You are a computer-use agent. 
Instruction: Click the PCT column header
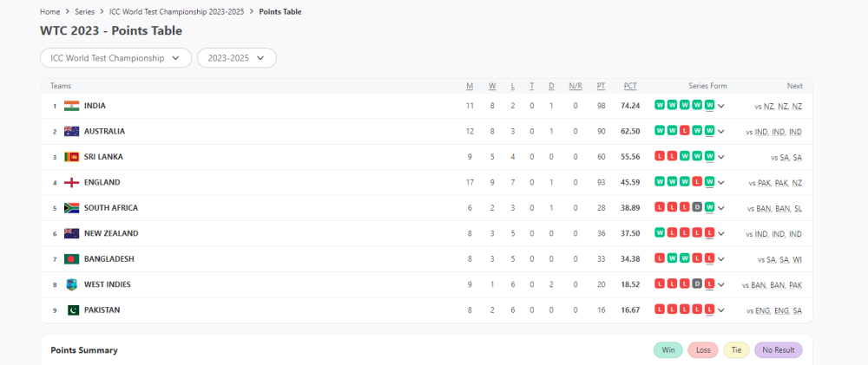click(x=630, y=87)
